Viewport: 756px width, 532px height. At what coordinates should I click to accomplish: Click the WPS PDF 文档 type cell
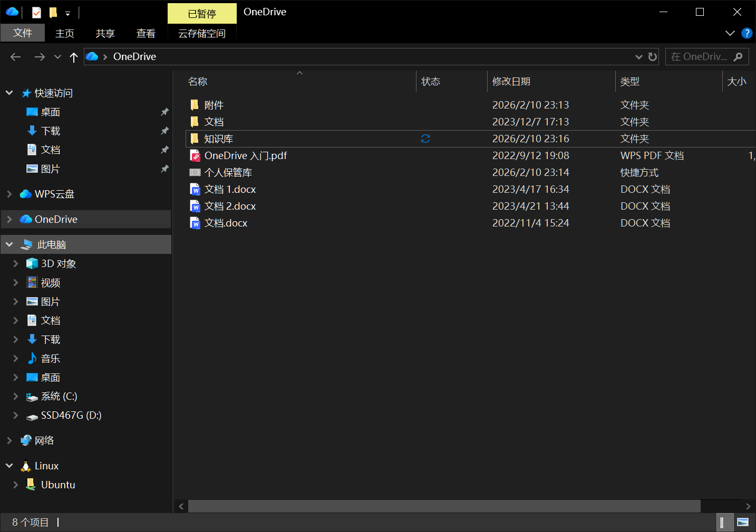coord(652,155)
